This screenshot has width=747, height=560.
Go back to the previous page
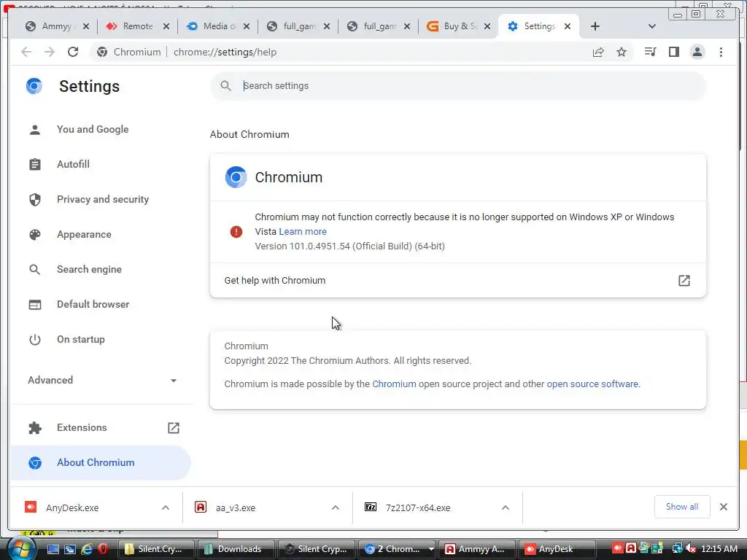point(26,52)
